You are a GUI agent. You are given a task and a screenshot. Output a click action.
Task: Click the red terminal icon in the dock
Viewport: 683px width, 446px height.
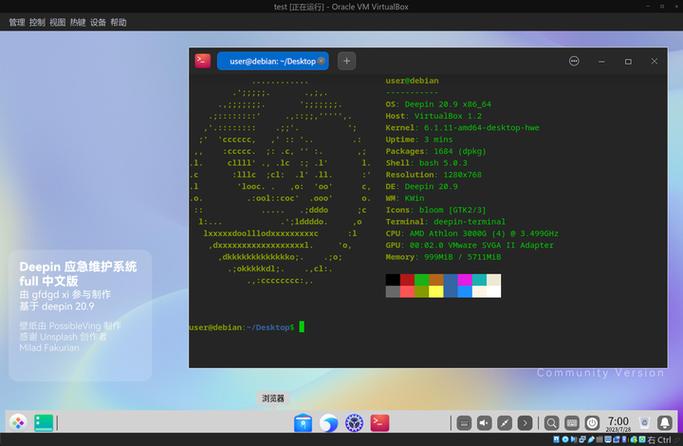coord(380,423)
